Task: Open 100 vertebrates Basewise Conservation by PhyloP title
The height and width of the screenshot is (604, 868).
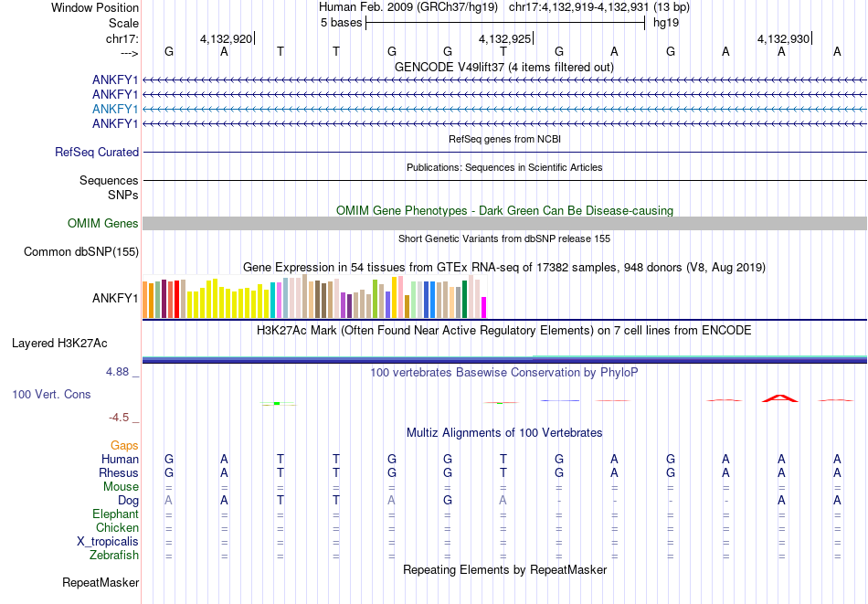Action: point(504,373)
